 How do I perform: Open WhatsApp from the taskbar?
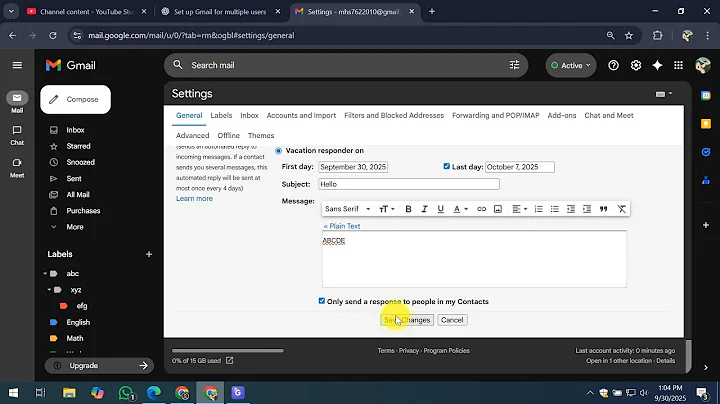click(x=126, y=393)
